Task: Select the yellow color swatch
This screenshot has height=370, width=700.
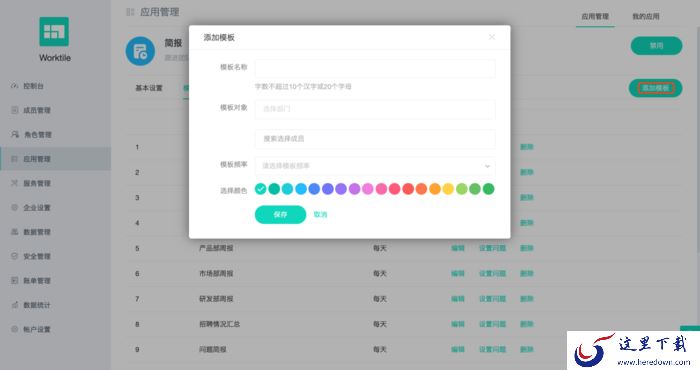Action: pyautogui.click(x=448, y=189)
